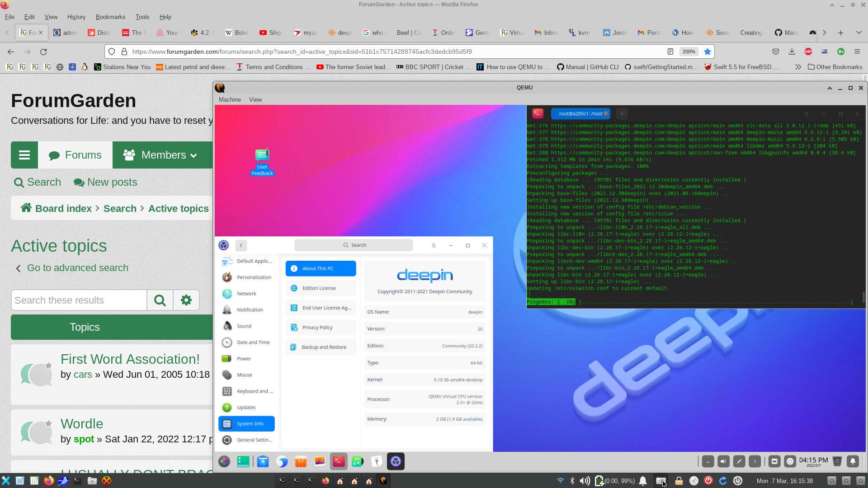Add new tab in deepin terminal

622,114
